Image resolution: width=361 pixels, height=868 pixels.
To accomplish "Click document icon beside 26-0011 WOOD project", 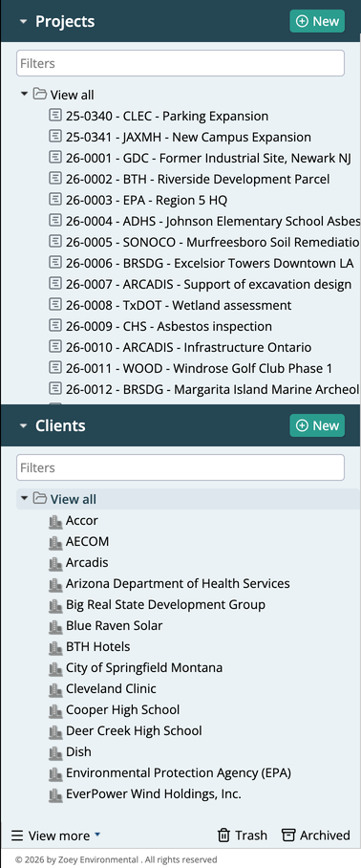I will [55, 368].
